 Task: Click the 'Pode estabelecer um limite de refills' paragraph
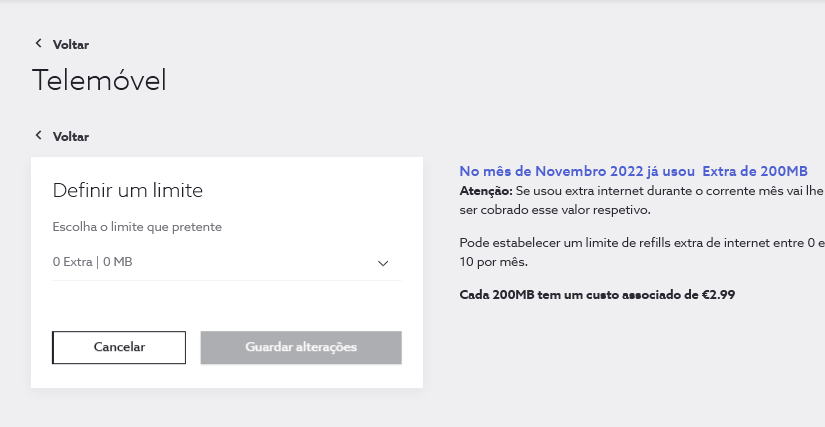(642, 252)
